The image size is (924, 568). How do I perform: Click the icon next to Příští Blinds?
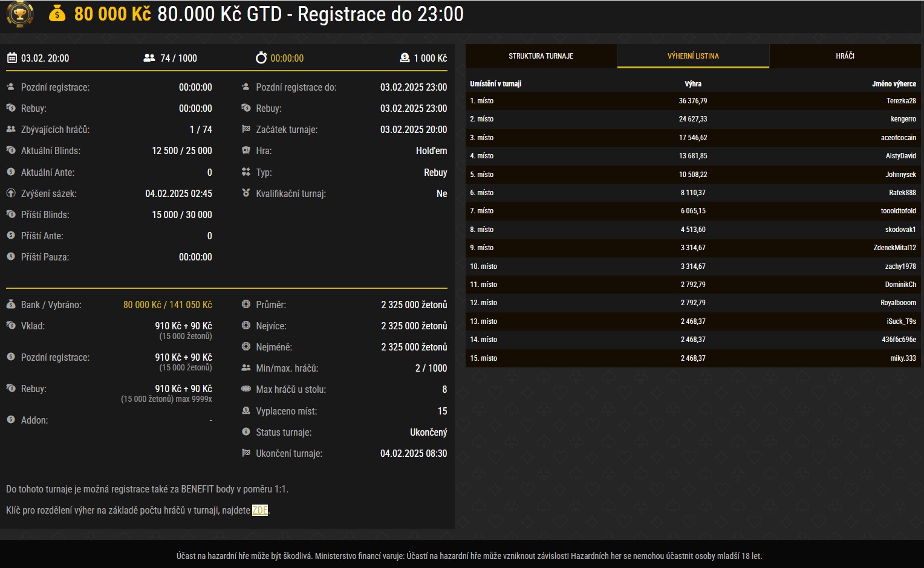pos(11,215)
